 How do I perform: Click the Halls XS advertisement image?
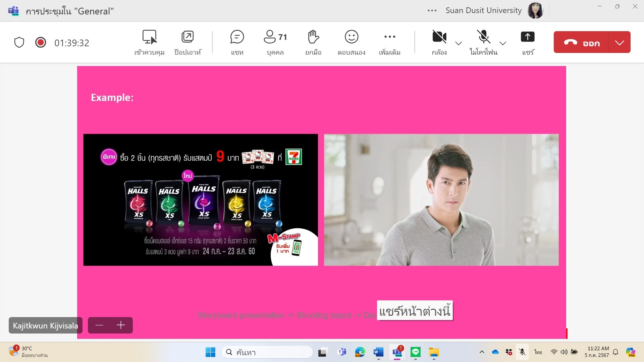[x=201, y=200]
